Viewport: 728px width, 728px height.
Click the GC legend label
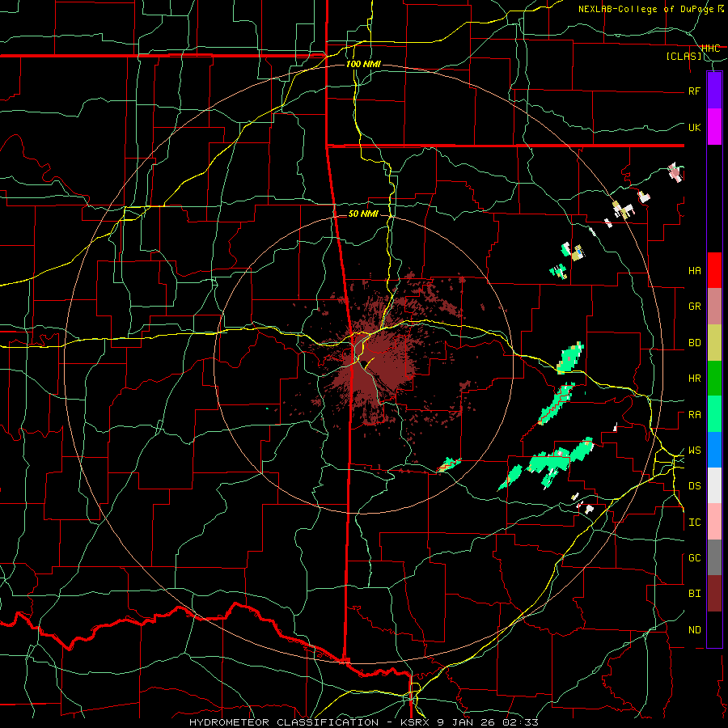pyautogui.click(x=695, y=558)
